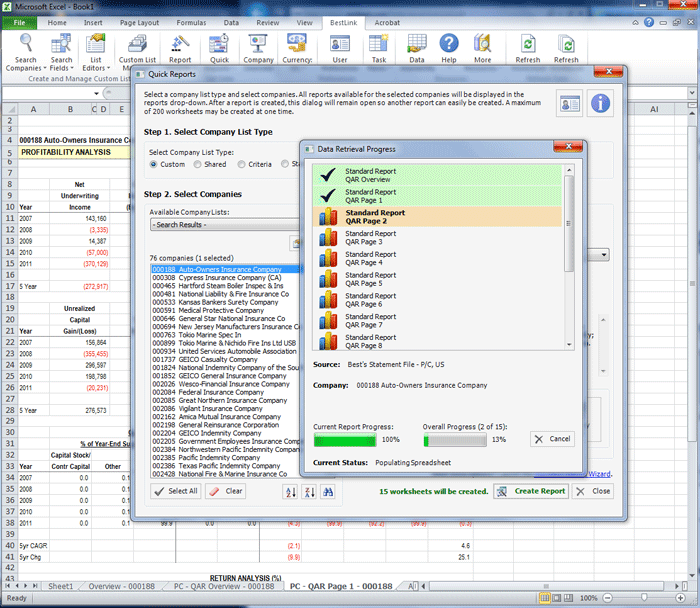Switch to the Page Layout tab
700x608 pixels.
pyautogui.click(x=139, y=23)
